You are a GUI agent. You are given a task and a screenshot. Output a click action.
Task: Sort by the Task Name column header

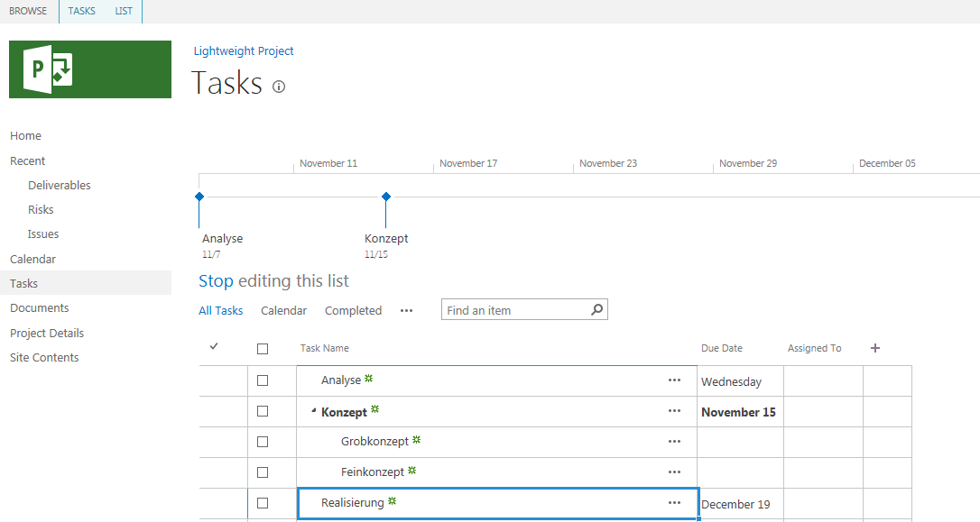[x=324, y=348]
